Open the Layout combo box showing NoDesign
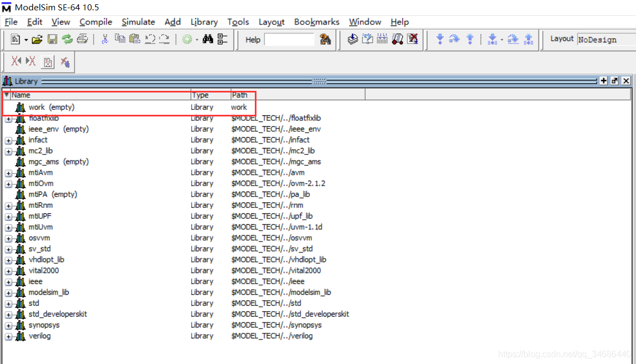Screen dimensions: 636x364 (606, 40)
